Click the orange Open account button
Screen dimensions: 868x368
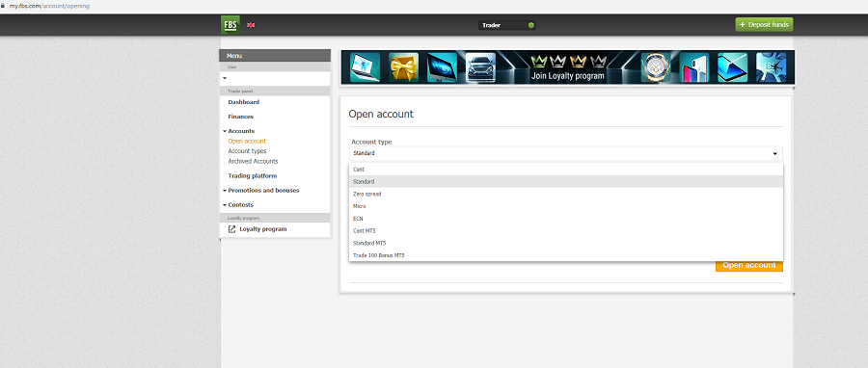click(749, 266)
